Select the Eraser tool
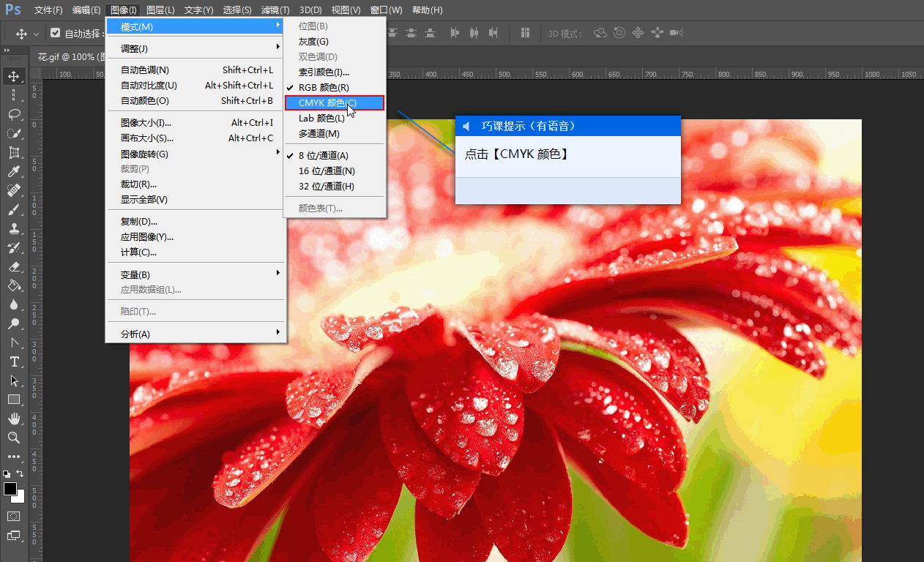Image resolution: width=924 pixels, height=562 pixels. [14, 266]
